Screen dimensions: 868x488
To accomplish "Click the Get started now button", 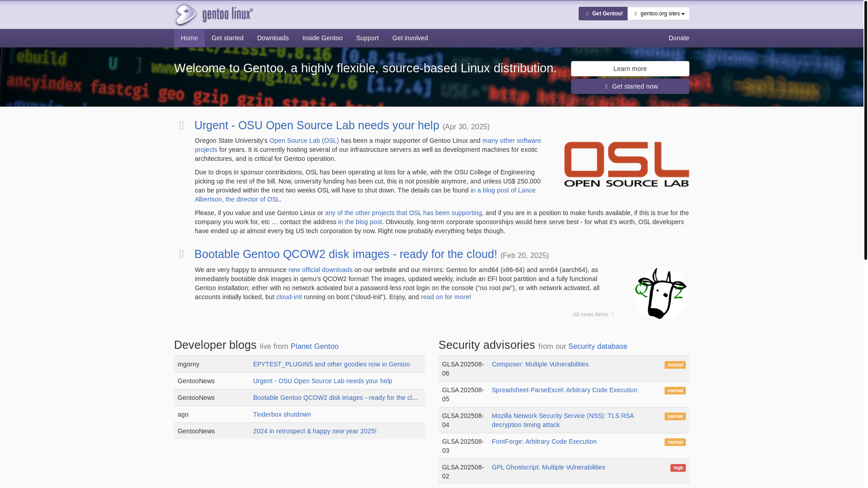I will (x=630, y=86).
